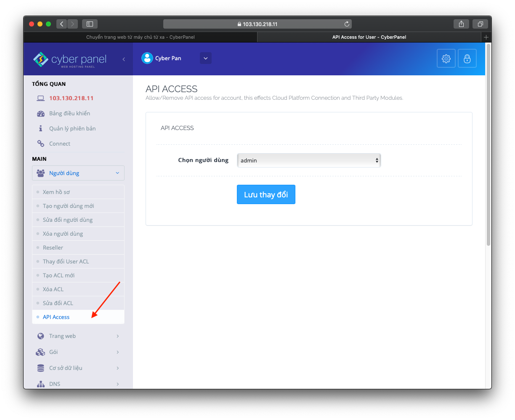Click the Cyber Pan user avatar

point(147,58)
